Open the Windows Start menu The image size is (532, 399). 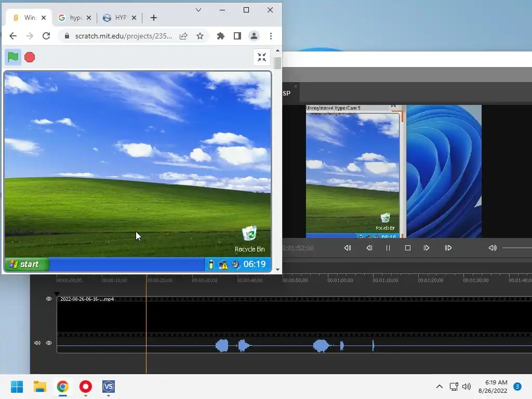(17, 387)
